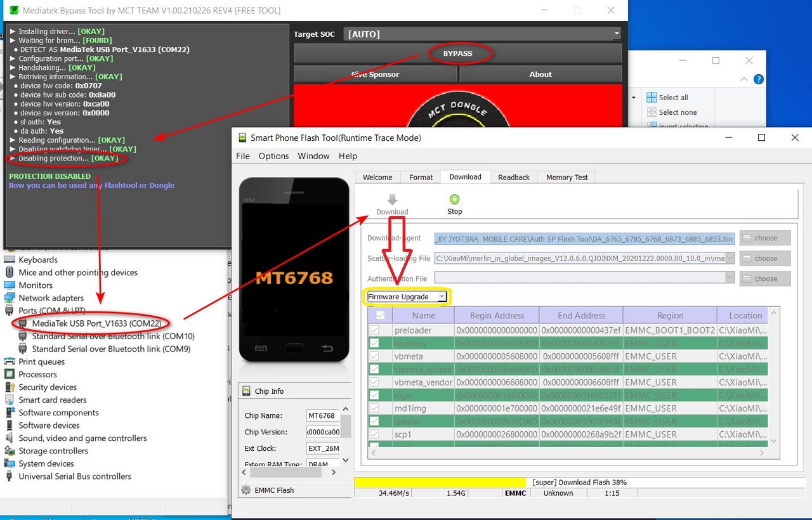Click the Give Sponsor button

[376, 74]
